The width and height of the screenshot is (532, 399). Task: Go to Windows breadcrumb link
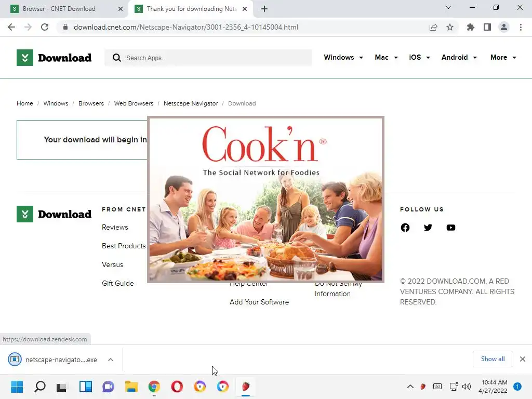[56, 103]
